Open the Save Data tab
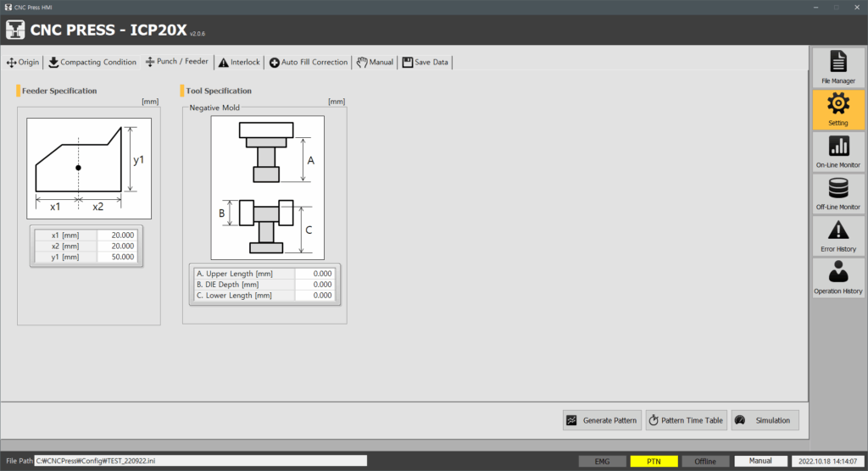 click(426, 62)
